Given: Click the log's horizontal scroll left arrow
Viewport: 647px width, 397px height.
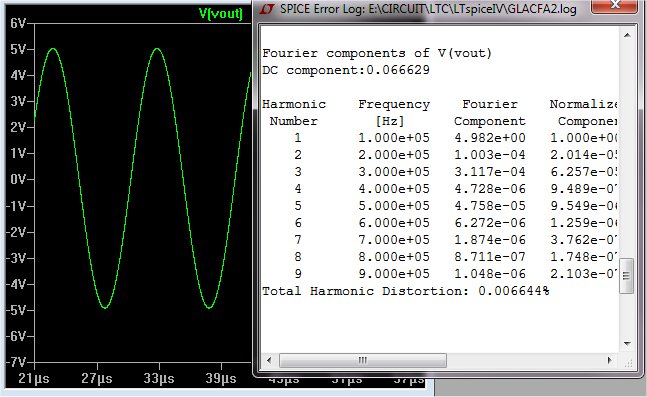Looking at the screenshot, I should point(269,360).
